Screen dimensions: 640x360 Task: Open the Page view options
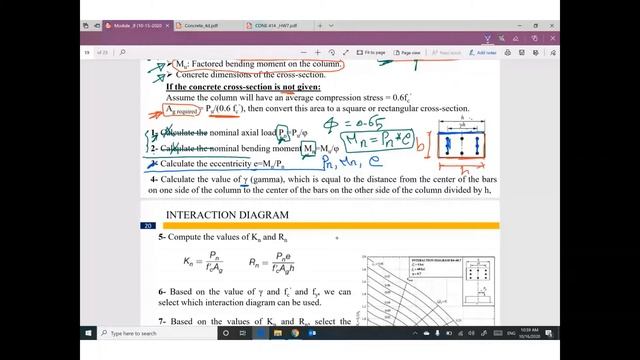(x=407, y=52)
